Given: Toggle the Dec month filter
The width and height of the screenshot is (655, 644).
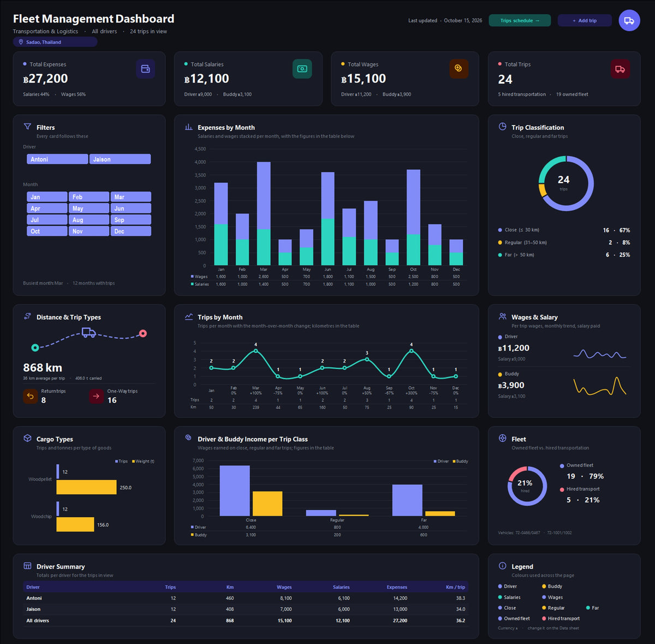Looking at the screenshot, I should 131,231.
